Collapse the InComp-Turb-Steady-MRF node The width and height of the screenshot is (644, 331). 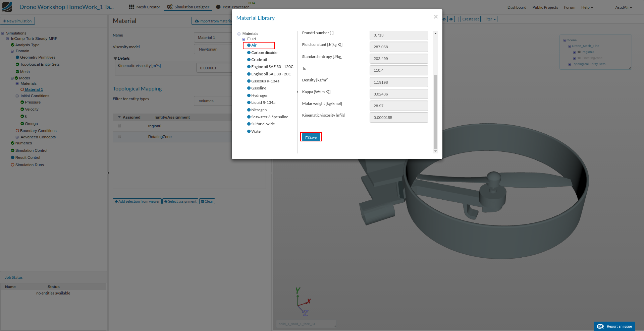point(7,39)
